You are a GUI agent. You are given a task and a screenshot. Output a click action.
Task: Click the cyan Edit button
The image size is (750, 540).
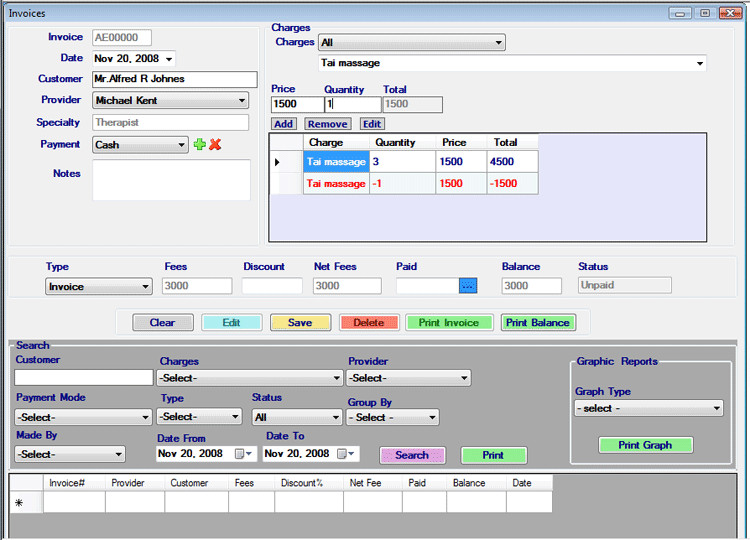tap(232, 322)
